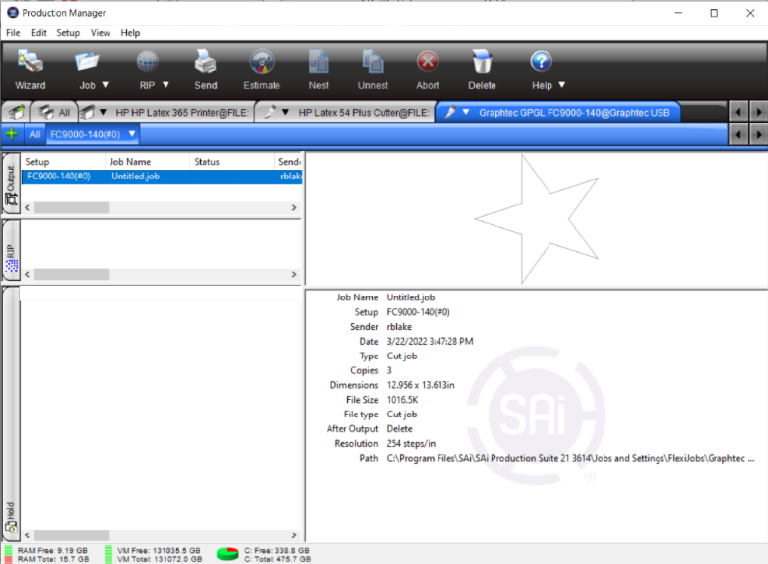Screen dimensions: 768x564
Task: Click the green plus add setup icon
Action: click(12, 134)
